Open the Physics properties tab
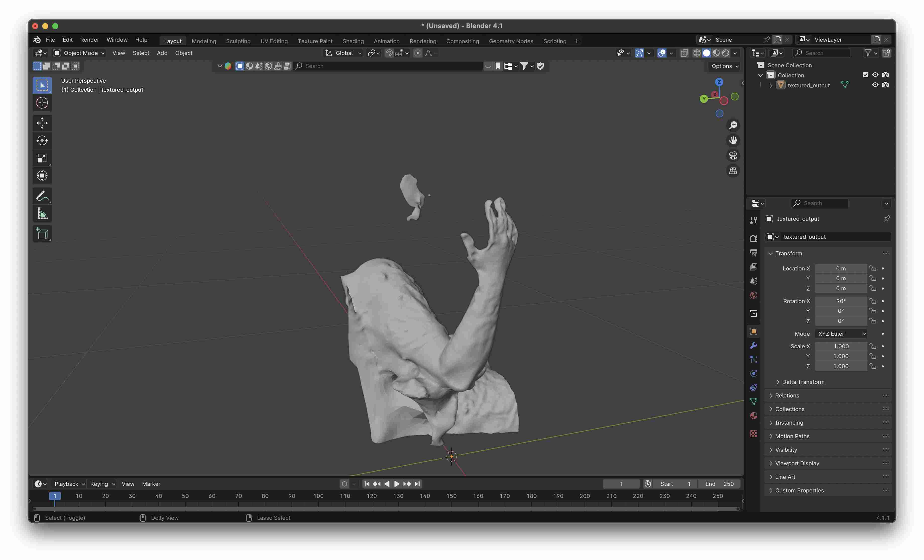The image size is (924, 560). point(753,374)
